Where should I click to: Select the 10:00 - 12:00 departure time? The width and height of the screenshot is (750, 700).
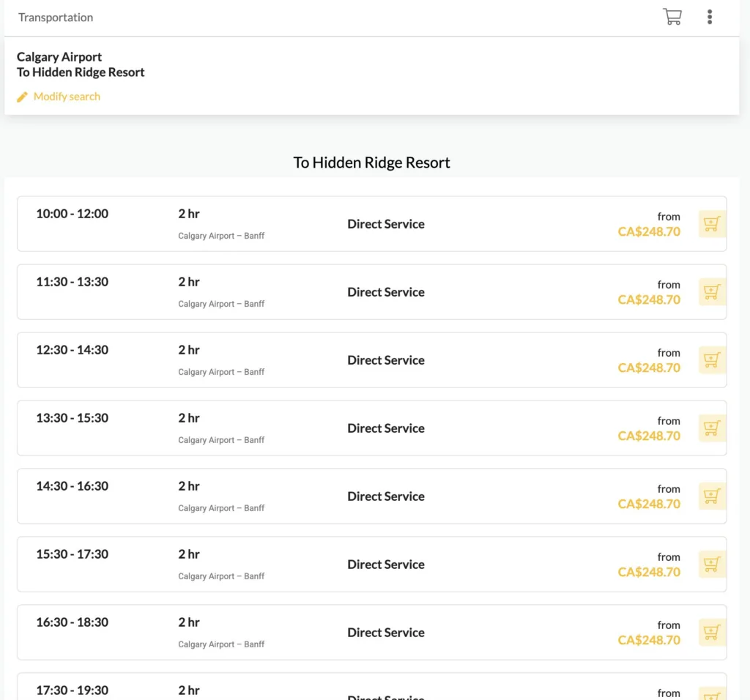[73, 214]
